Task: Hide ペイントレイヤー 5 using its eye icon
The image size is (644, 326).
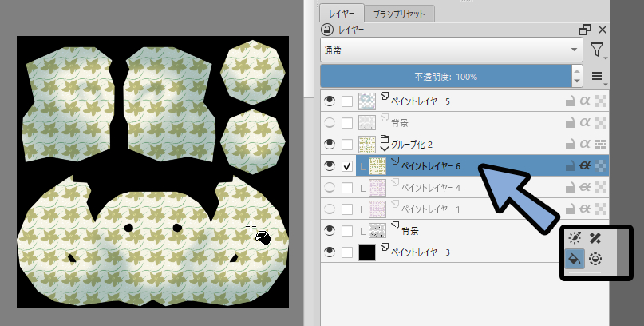Action: (x=330, y=101)
